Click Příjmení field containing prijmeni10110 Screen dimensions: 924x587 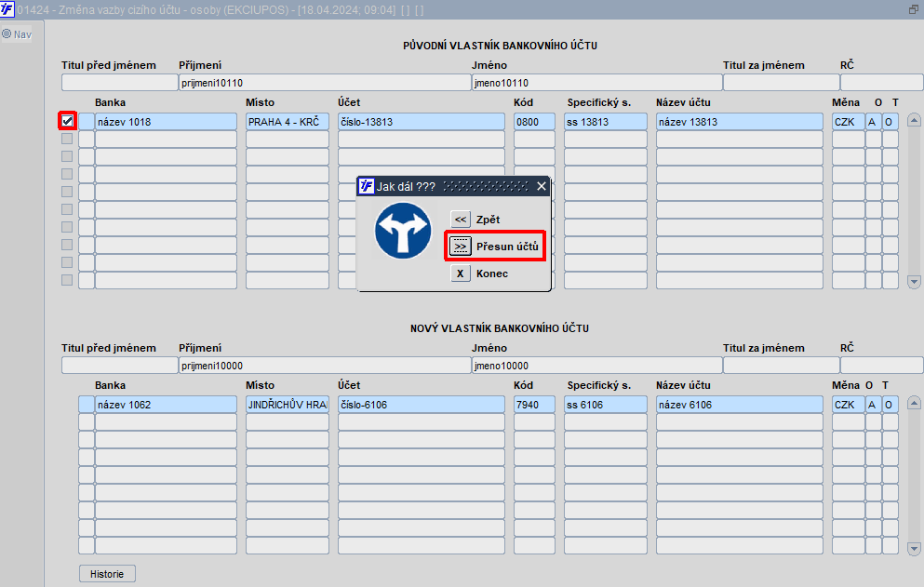point(325,83)
